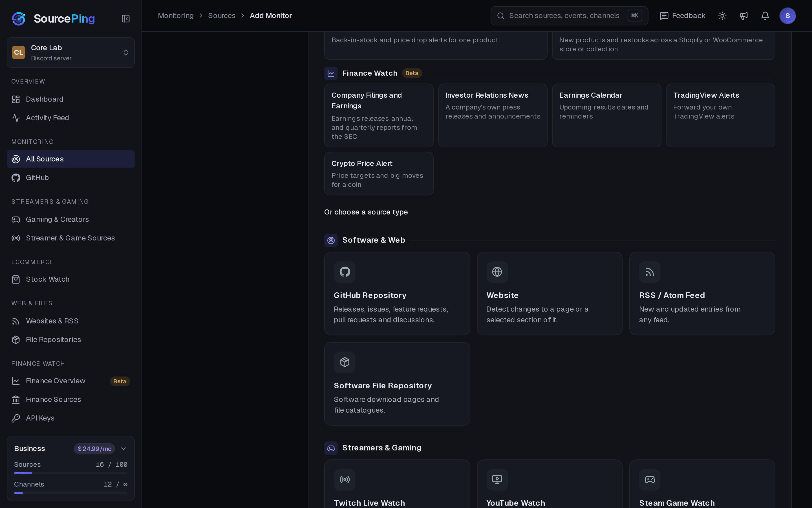Image resolution: width=812 pixels, height=508 pixels.
Task: Open GitHub sidebar item
Action: 71,178
